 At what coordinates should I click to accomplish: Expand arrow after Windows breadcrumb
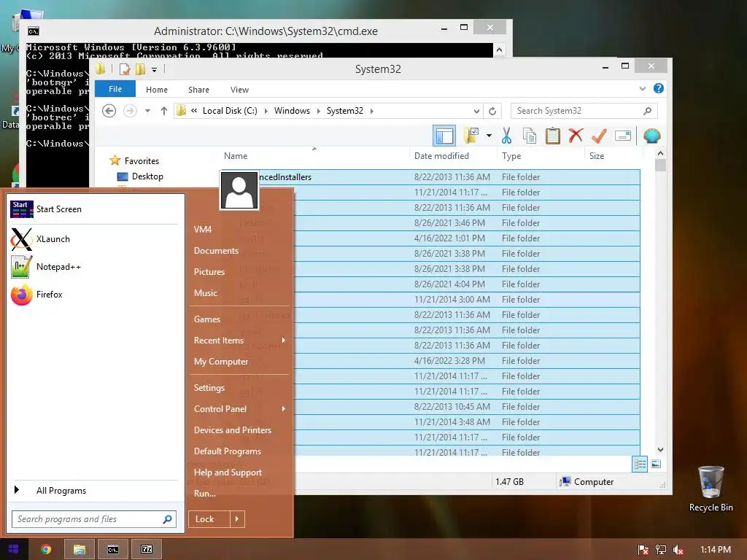click(319, 111)
